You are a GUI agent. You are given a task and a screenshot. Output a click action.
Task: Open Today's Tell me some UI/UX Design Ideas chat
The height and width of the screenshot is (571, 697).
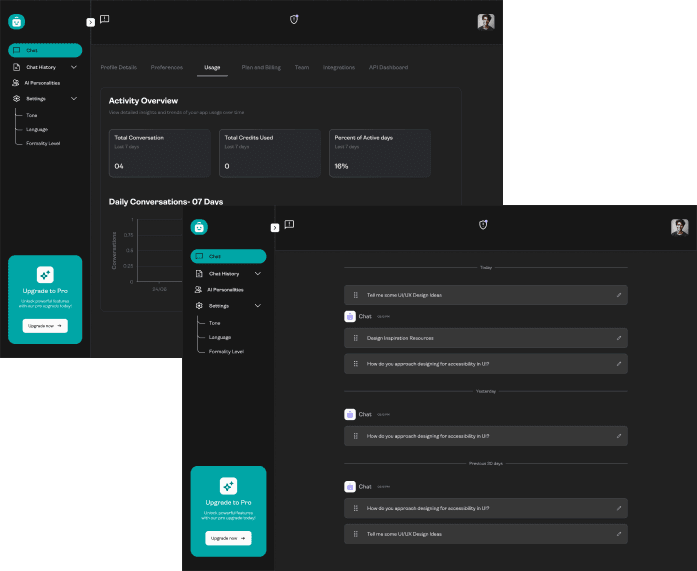coord(486,295)
